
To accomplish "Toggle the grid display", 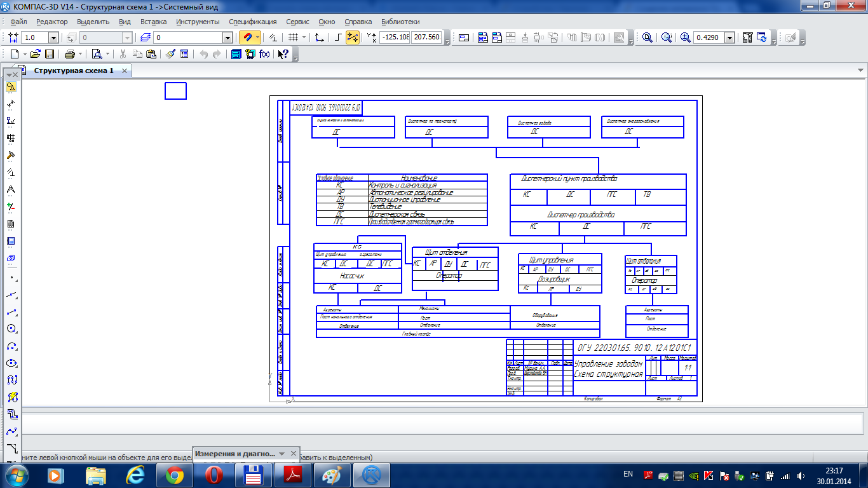I will point(293,38).
